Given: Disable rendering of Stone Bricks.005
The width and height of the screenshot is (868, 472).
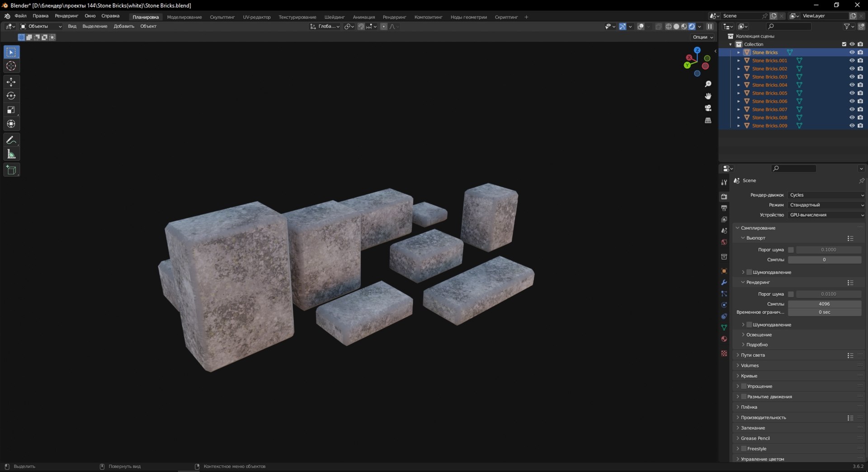Looking at the screenshot, I should click(860, 93).
